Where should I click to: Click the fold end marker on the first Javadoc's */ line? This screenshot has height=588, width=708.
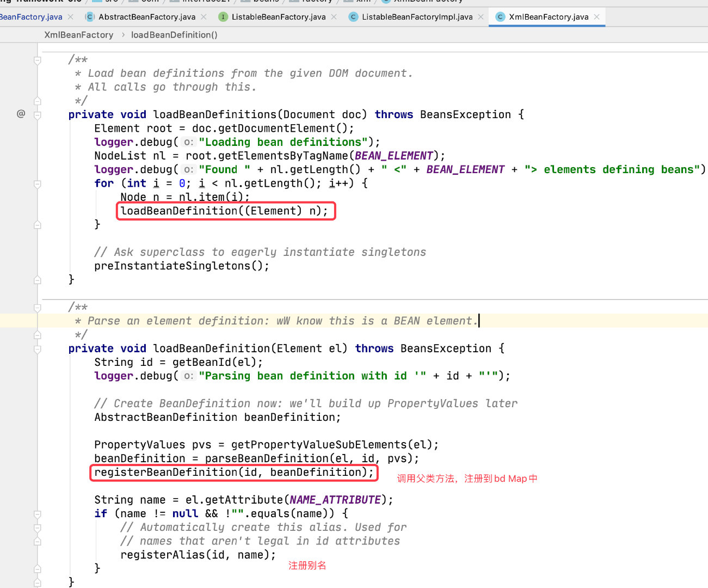click(x=38, y=101)
